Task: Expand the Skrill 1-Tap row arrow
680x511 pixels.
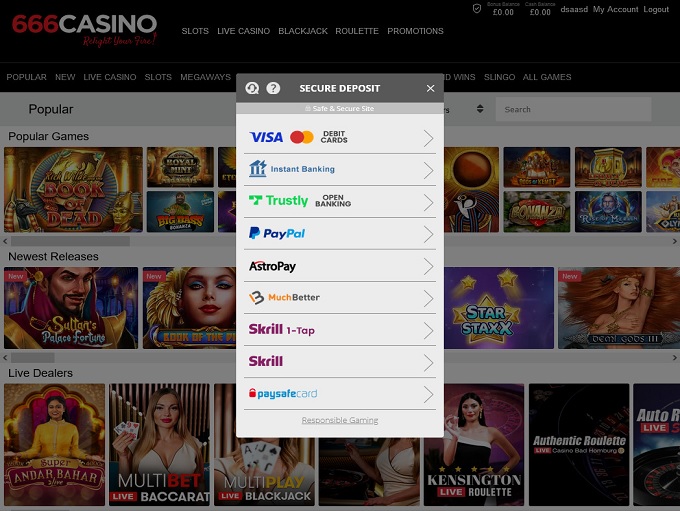Action: click(x=428, y=330)
